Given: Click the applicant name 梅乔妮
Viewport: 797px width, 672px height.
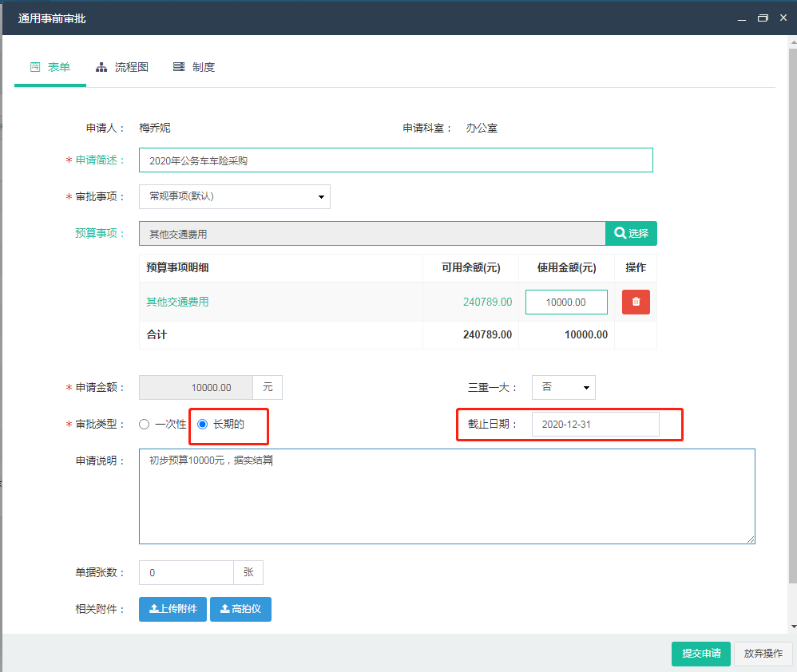Looking at the screenshot, I should (154, 128).
